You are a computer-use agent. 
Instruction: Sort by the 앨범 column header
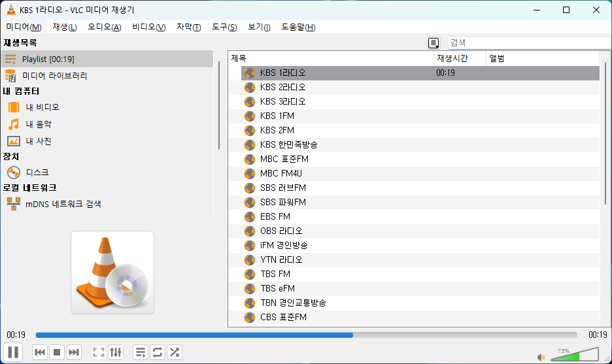(543, 59)
